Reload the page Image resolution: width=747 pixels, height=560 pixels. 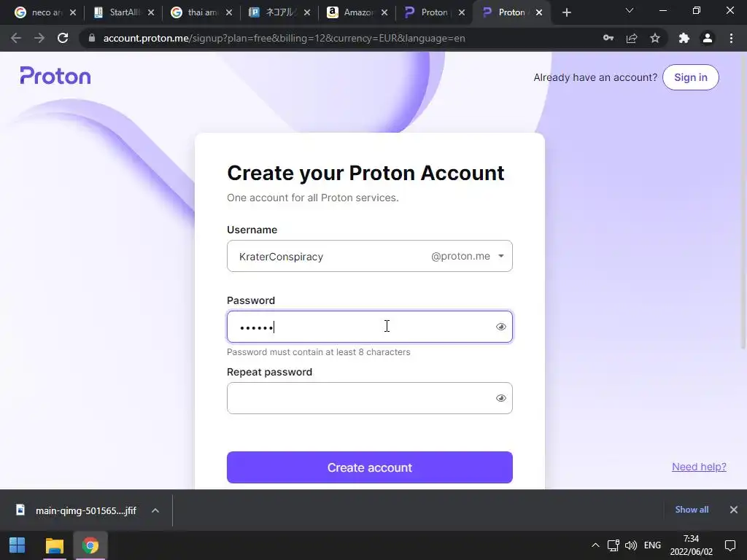click(x=63, y=38)
